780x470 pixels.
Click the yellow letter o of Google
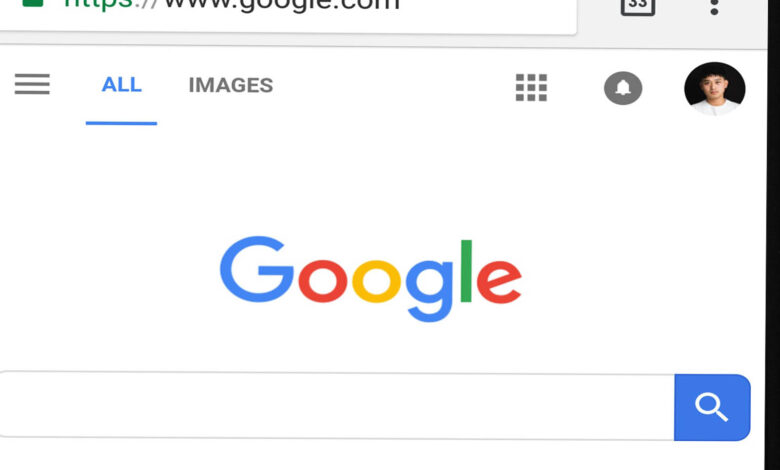point(377,281)
